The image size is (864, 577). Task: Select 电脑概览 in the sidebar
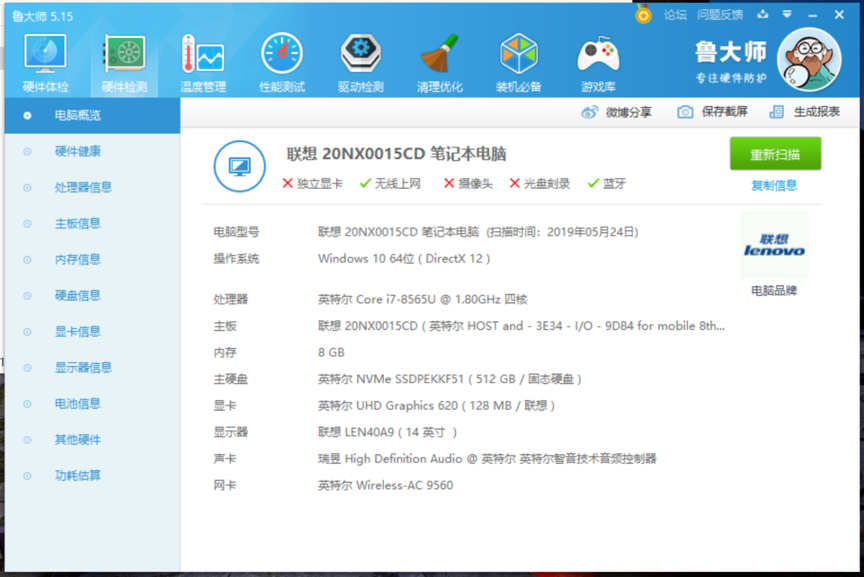(x=93, y=115)
